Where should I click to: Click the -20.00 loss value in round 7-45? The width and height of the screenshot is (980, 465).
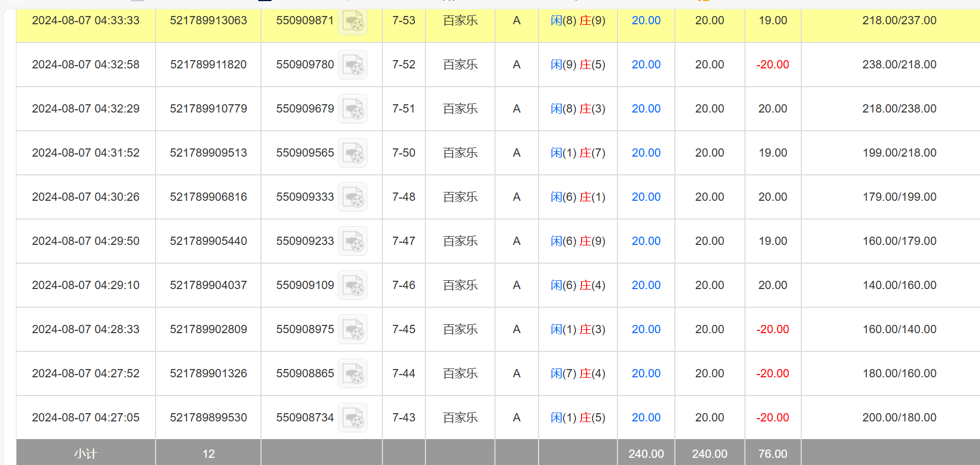pos(773,329)
